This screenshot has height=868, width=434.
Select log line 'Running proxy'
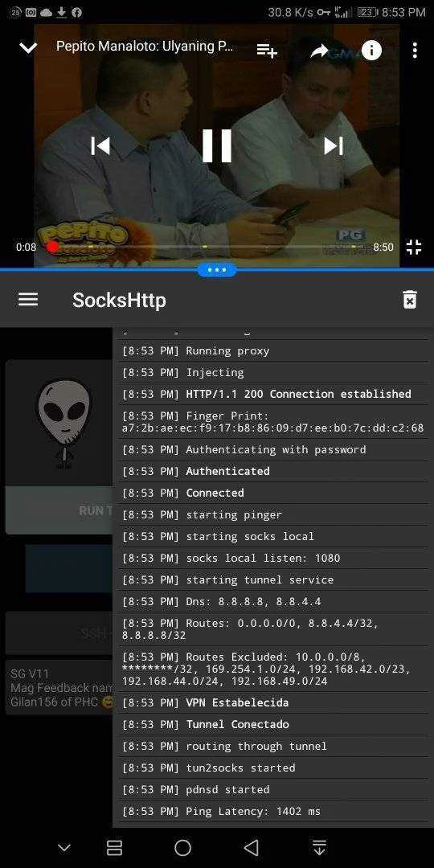(x=273, y=351)
